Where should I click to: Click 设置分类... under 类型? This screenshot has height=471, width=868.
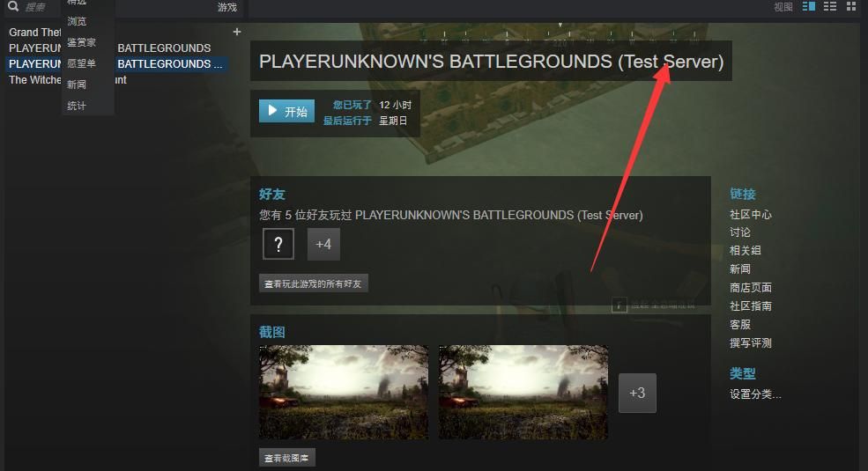point(755,394)
